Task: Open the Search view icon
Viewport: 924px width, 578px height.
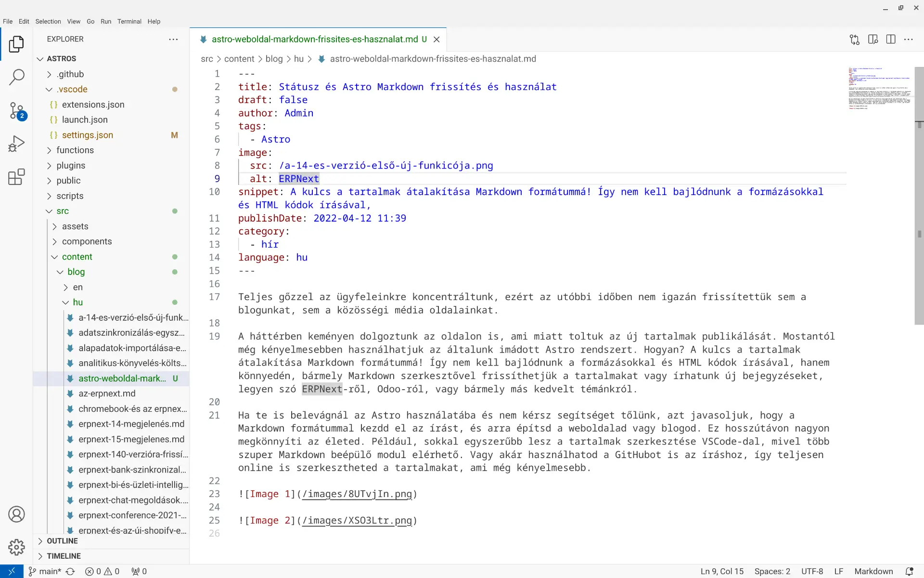Action: (16, 77)
